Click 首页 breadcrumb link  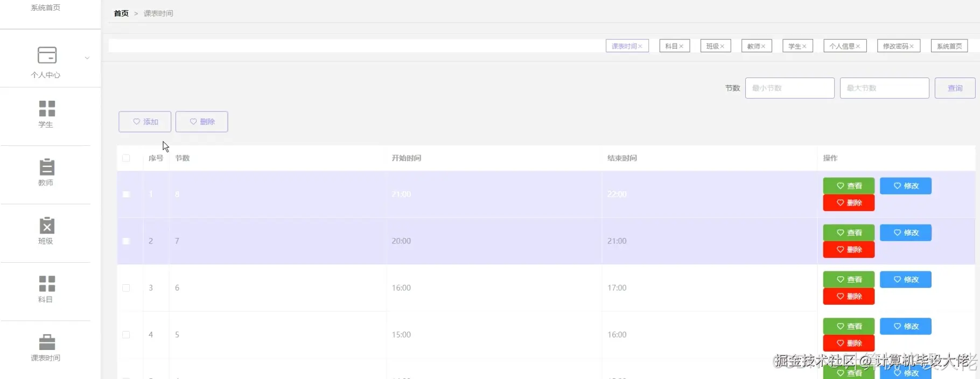pyautogui.click(x=121, y=13)
